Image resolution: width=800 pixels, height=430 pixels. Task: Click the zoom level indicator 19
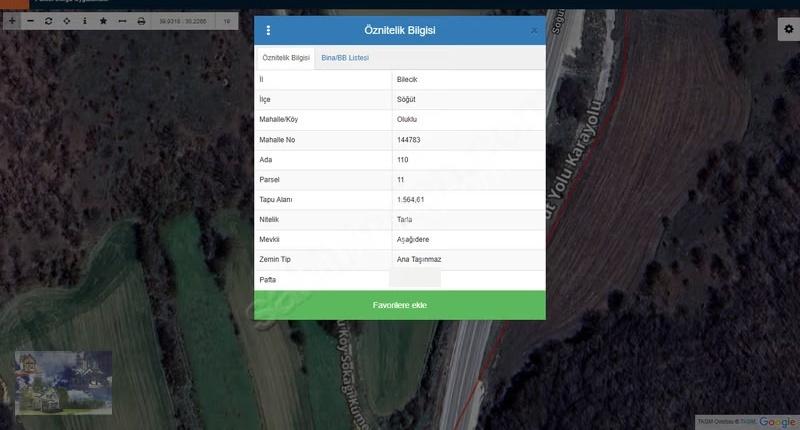tap(227, 21)
